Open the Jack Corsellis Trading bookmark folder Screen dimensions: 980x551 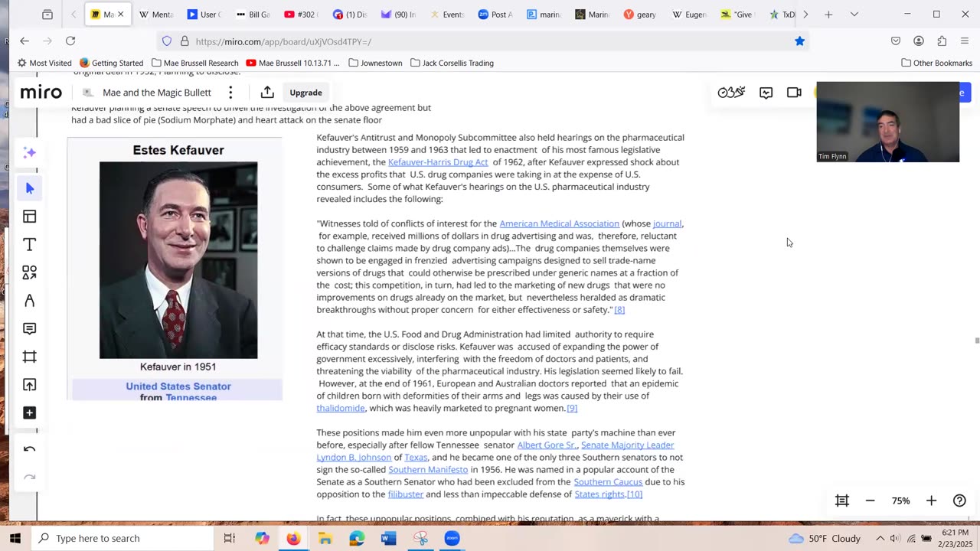[452, 63]
